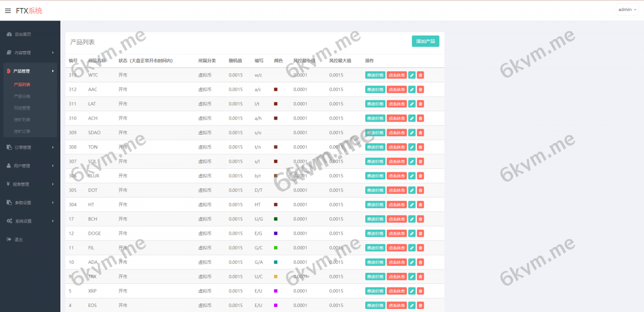Click 修改价格 for the ACH row
The image size is (644, 312).
point(375,119)
